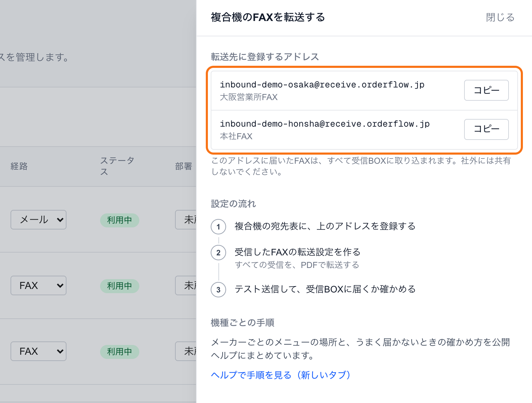532x403 pixels.
Task: Open the ヘルプで手順を見る link
Action: [281, 375]
